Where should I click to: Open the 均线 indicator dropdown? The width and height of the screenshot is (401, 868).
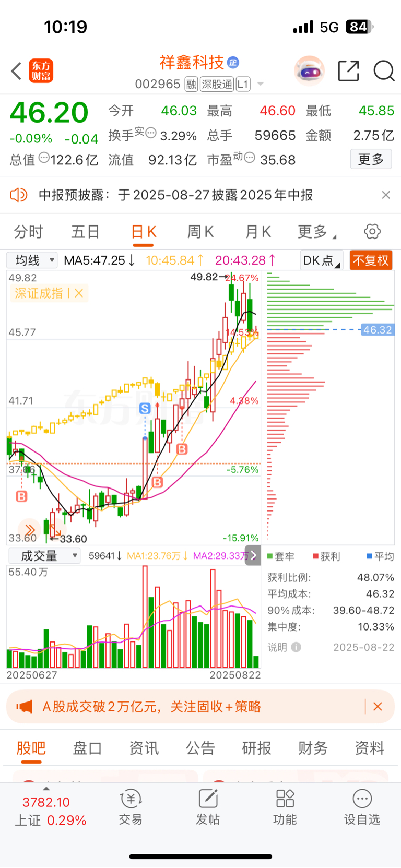pos(32,260)
